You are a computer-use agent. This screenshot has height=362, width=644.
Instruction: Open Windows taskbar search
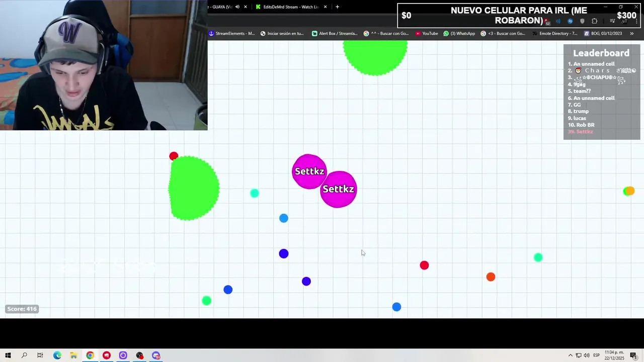24,355
